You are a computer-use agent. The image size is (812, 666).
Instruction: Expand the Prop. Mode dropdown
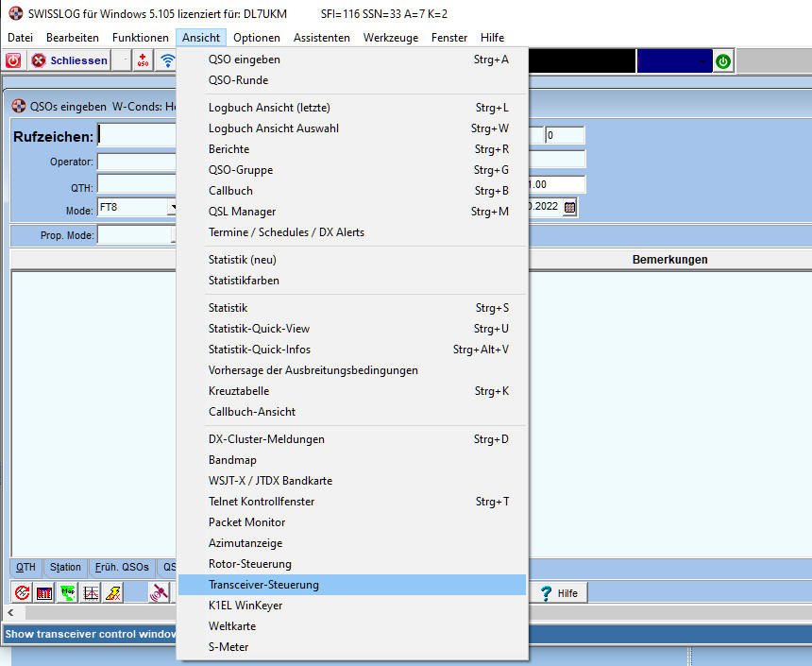pyautogui.click(x=173, y=235)
